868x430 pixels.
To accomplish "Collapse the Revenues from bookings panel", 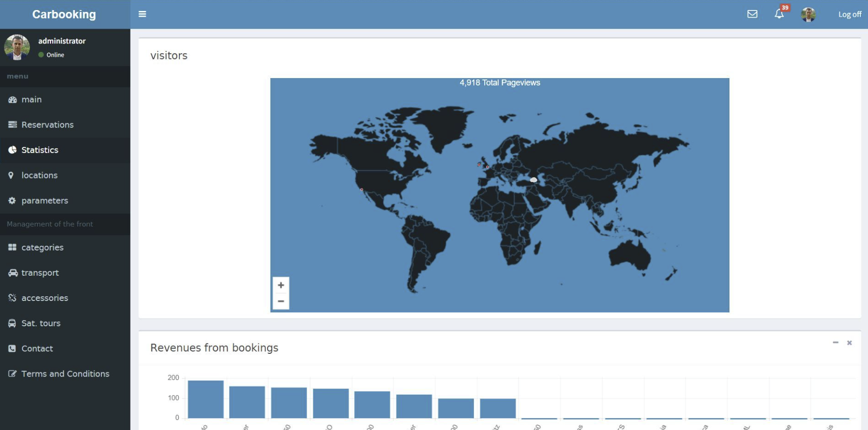I will click(835, 343).
